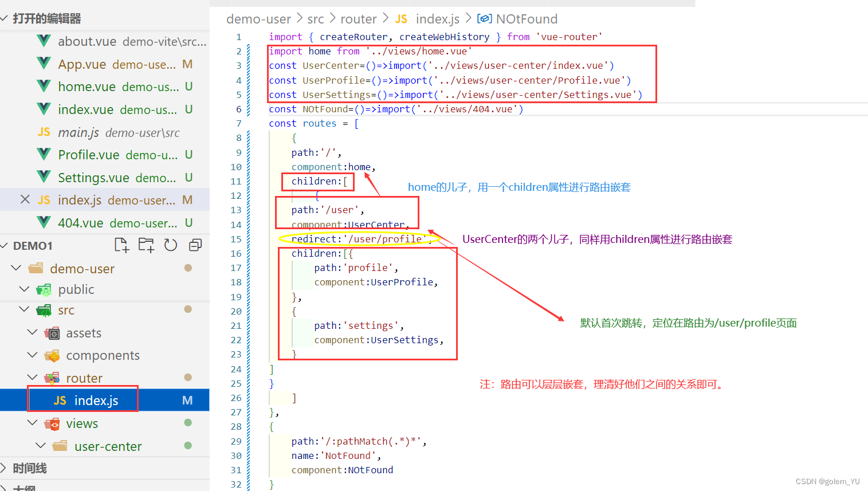Click the NOtFound symbol icon in the breadcrumb
This screenshot has width=868, height=491.
[x=485, y=18]
